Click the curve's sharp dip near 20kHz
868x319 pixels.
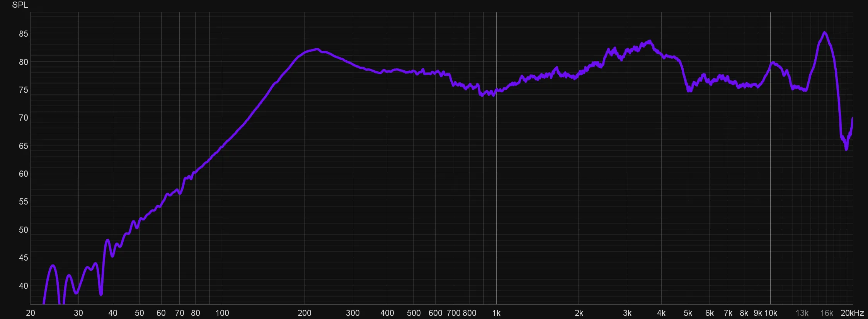point(846,148)
